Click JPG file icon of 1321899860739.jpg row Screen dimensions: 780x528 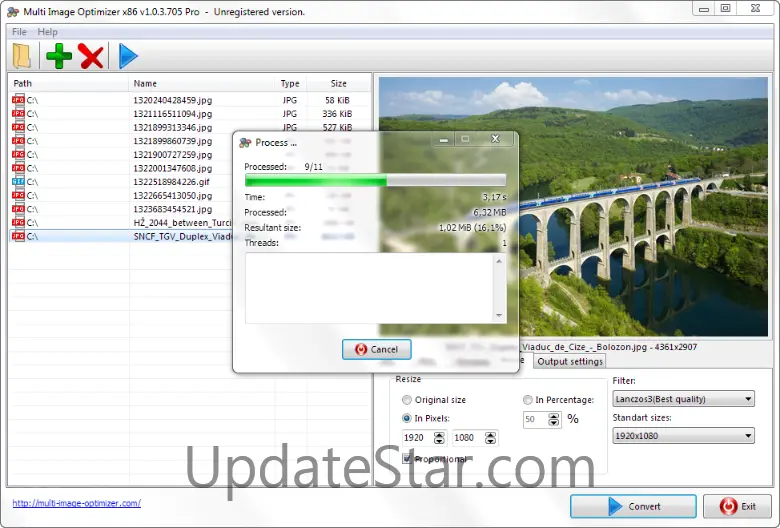click(x=18, y=141)
